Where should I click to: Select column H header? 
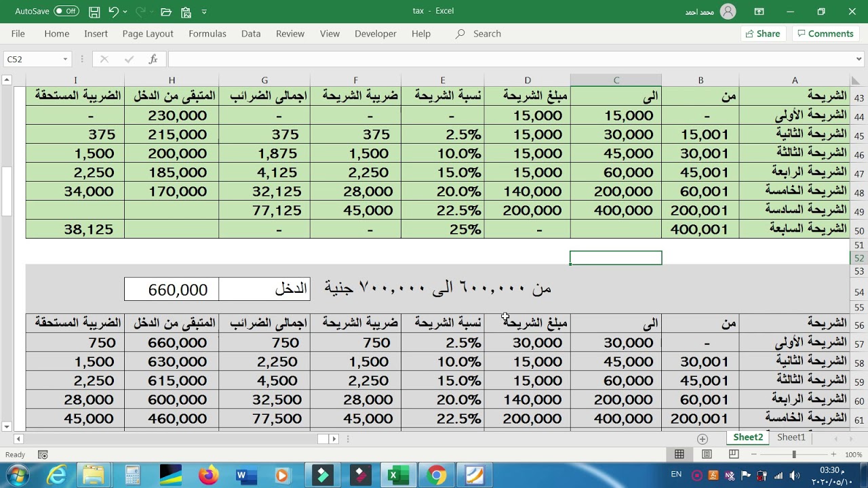pos(172,80)
